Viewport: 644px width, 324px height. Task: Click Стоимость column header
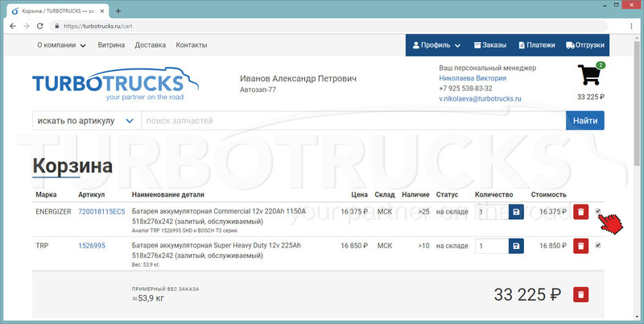click(x=549, y=195)
